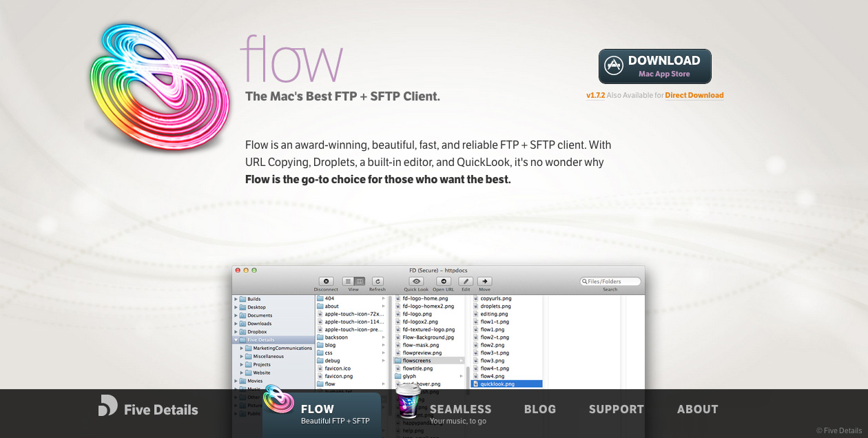This screenshot has height=438, width=868.
Task: Click the Download Mac App Store button
Action: click(655, 67)
